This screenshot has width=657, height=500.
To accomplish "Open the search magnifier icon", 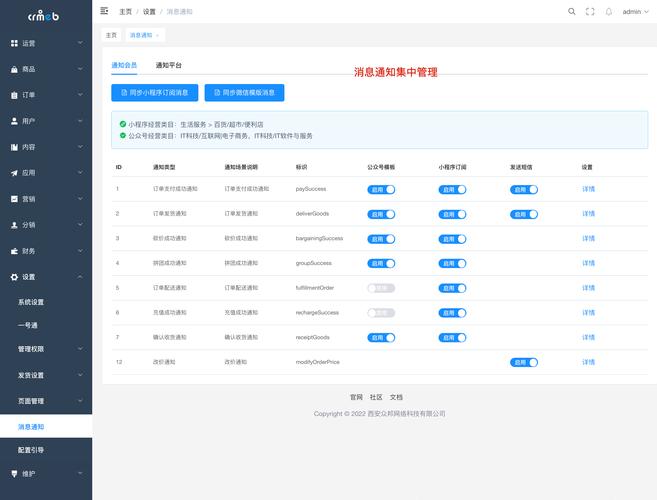I will pos(572,12).
